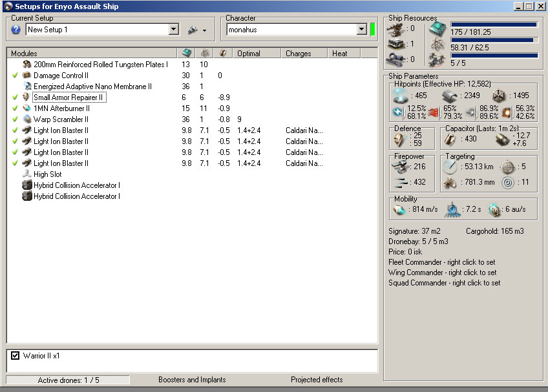Toggle the active checkmark for 1MN Afterburner II
The height and width of the screenshot is (392, 548).
coord(15,108)
